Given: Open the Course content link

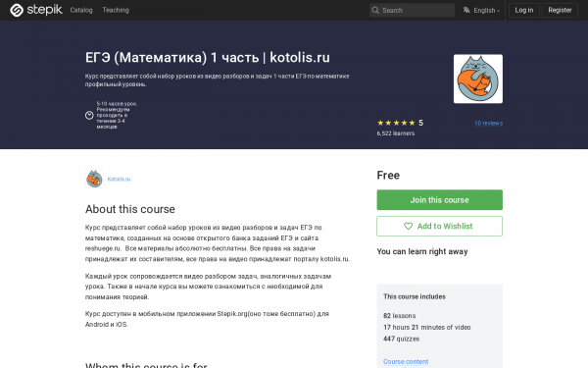Looking at the screenshot, I should pos(406,361).
